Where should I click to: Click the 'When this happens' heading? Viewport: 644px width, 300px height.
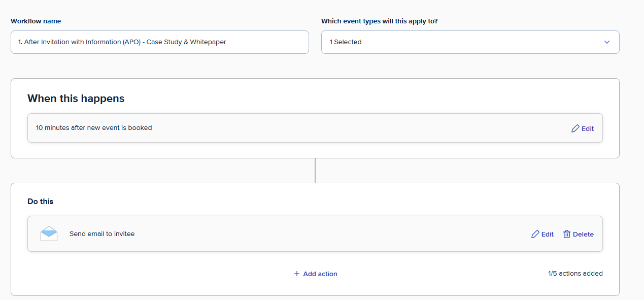76,98
